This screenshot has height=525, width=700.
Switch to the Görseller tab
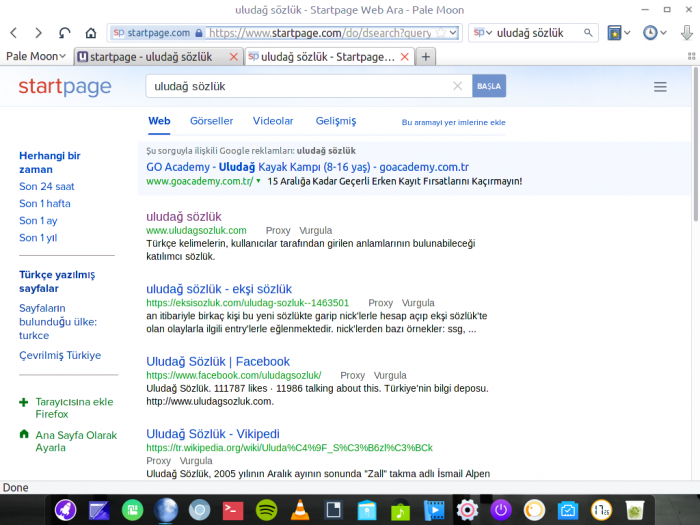[212, 121]
